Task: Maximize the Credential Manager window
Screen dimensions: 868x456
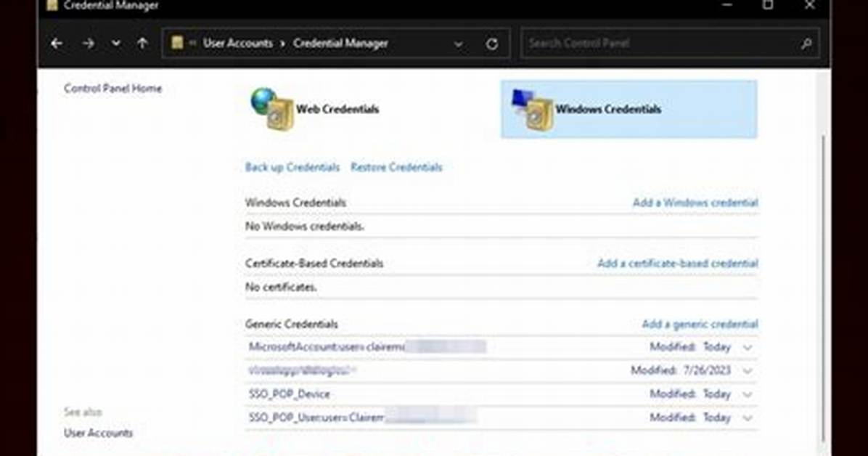Action: point(768,5)
